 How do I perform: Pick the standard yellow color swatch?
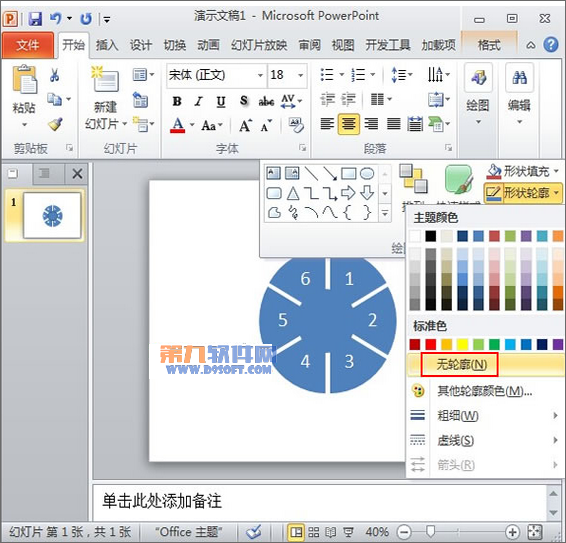point(462,344)
